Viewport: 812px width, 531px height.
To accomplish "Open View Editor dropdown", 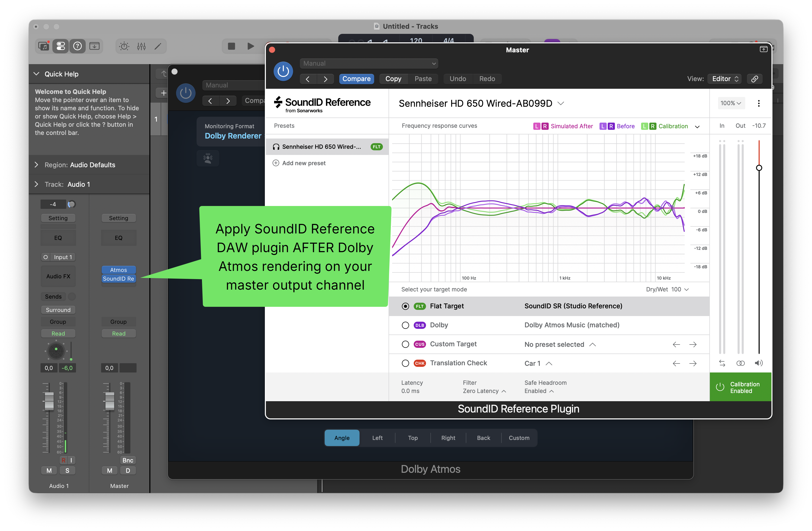I will click(725, 79).
